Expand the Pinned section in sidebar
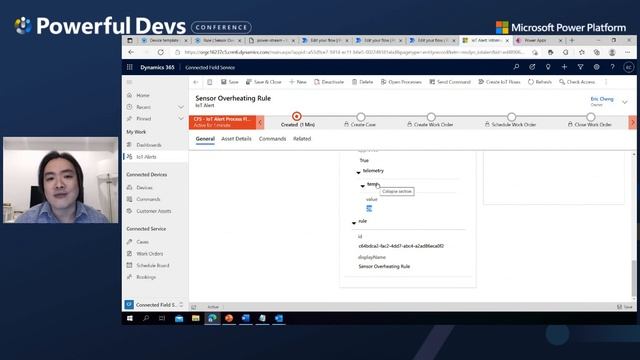640x360 pixels. [x=181, y=119]
